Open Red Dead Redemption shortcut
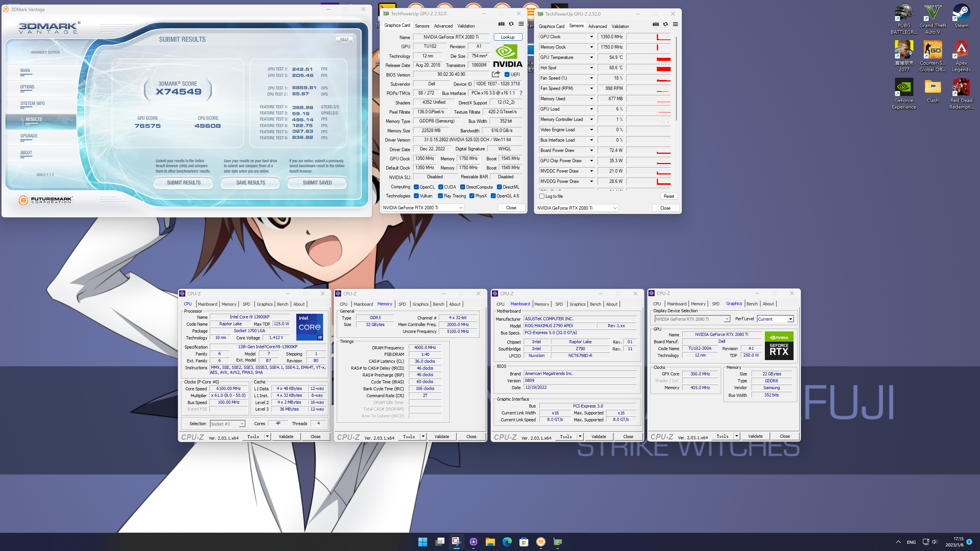980x551 pixels. click(x=961, y=94)
